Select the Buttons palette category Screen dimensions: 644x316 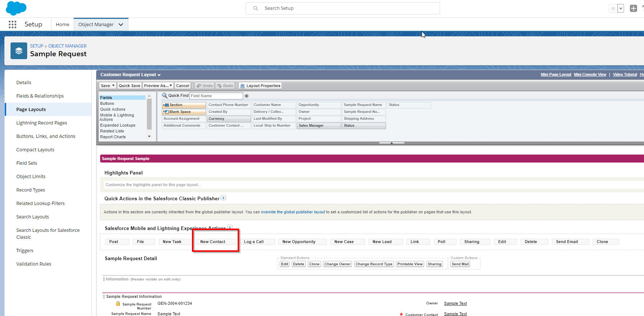click(107, 103)
